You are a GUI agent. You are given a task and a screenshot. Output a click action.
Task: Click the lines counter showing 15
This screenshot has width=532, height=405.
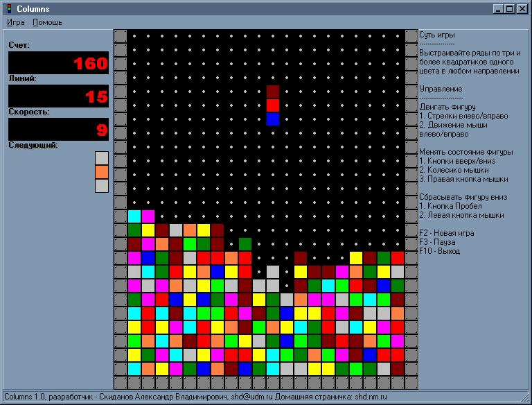pyautogui.click(x=58, y=96)
